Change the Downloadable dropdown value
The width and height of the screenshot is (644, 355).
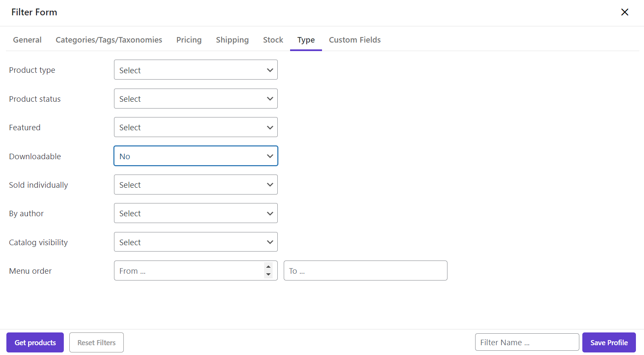pyautogui.click(x=196, y=156)
